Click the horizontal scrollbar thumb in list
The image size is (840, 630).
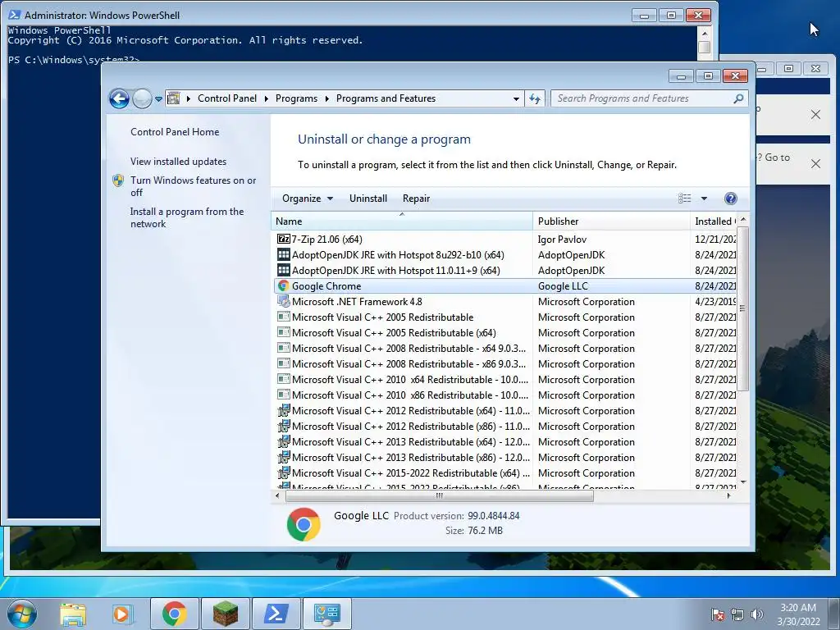440,496
